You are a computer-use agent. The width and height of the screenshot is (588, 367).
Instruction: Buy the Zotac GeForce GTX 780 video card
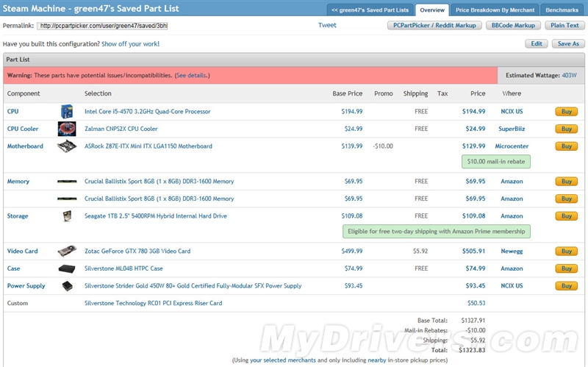click(566, 251)
